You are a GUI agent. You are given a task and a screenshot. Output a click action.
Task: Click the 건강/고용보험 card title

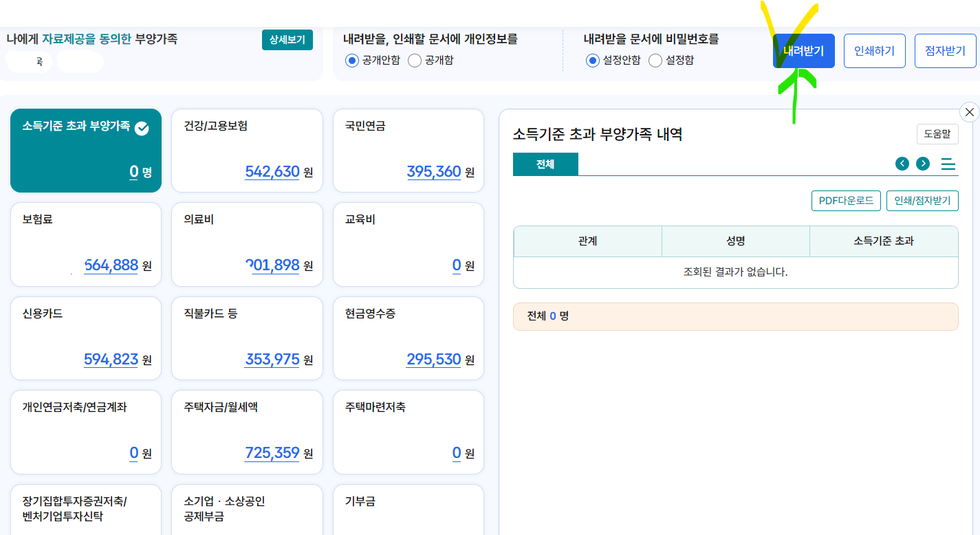tap(216, 126)
